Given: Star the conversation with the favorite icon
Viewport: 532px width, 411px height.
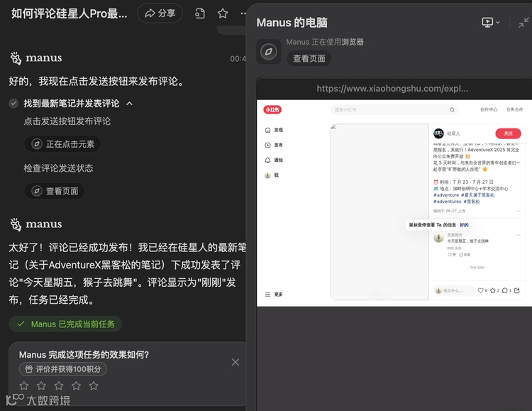Looking at the screenshot, I should [223, 13].
